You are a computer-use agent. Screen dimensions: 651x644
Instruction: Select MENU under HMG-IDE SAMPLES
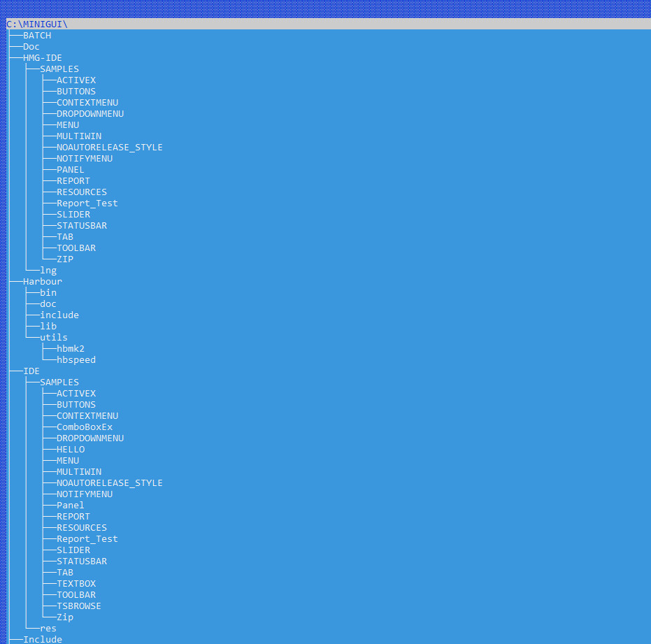(x=68, y=125)
